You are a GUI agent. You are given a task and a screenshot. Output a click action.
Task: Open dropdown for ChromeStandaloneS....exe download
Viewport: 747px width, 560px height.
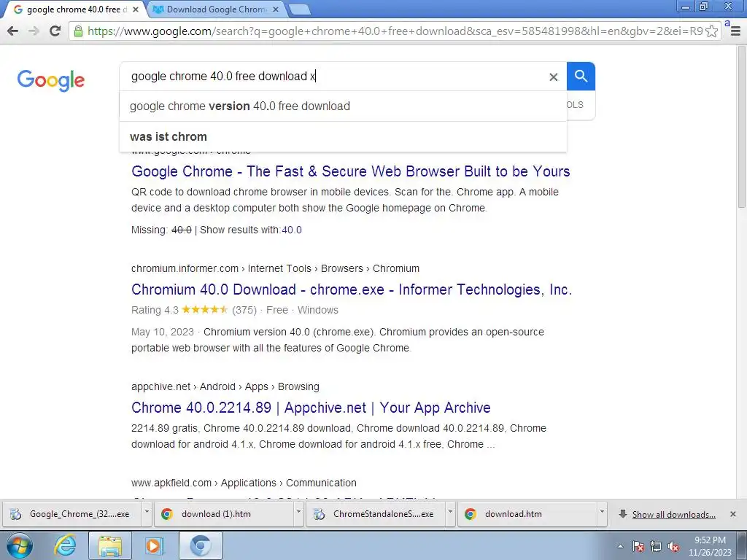click(449, 513)
